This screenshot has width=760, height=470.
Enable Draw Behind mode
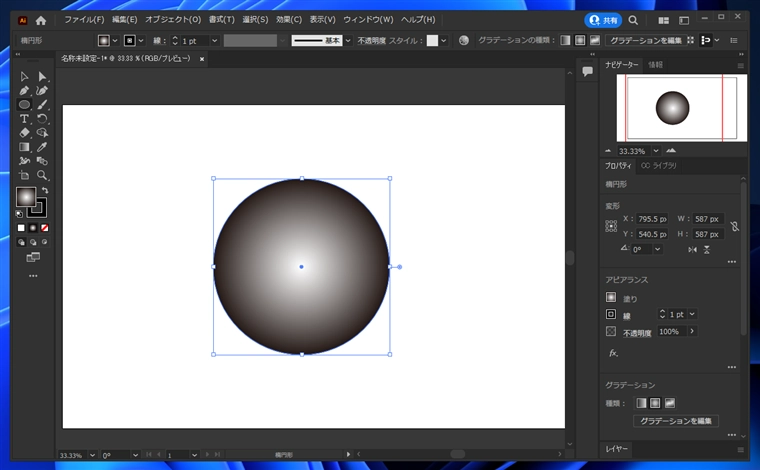pos(33,242)
